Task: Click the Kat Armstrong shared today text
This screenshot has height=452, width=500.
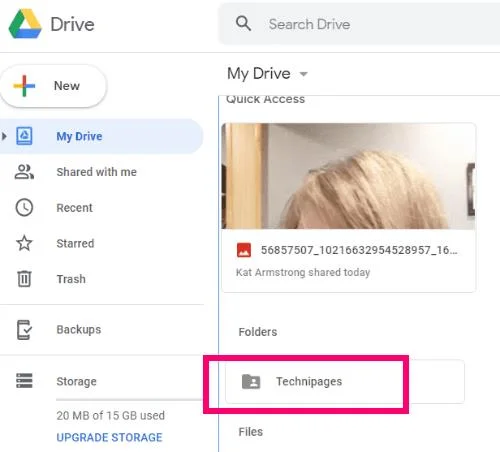Action: [303, 272]
